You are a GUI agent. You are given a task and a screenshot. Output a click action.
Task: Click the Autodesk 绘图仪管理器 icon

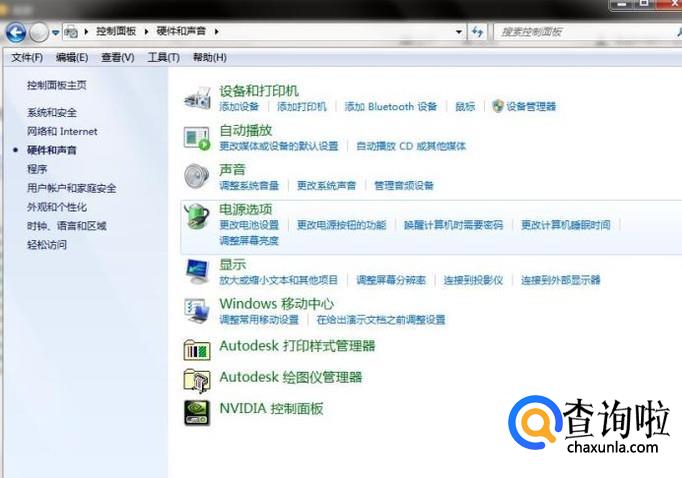197,381
